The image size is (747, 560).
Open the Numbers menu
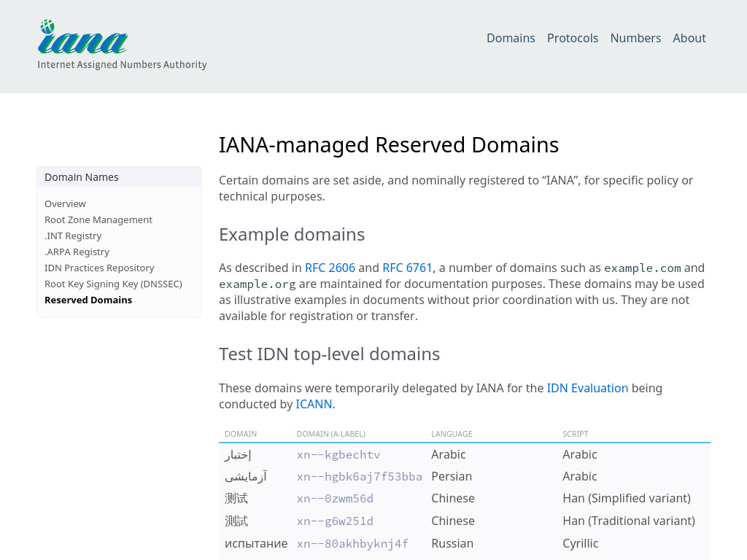(635, 38)
